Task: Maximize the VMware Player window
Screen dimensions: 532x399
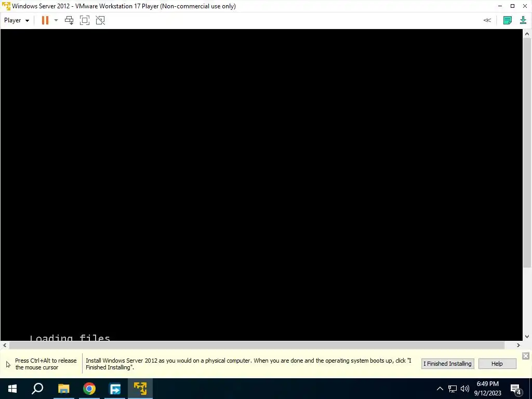Action: [x=512, y=6]
